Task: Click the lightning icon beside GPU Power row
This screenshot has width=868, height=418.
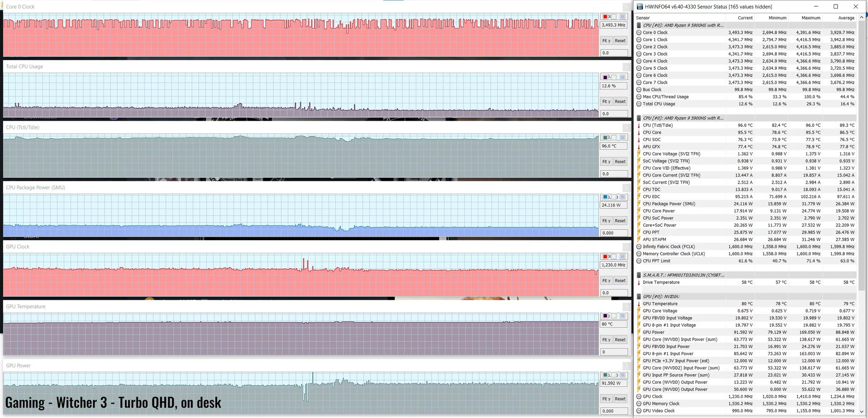Action: tap(639, 332)
